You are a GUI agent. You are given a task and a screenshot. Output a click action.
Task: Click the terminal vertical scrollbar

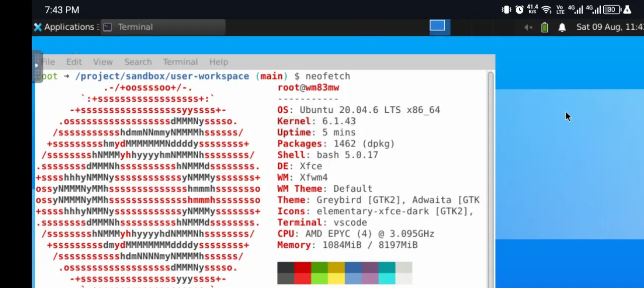pos(491,179)
